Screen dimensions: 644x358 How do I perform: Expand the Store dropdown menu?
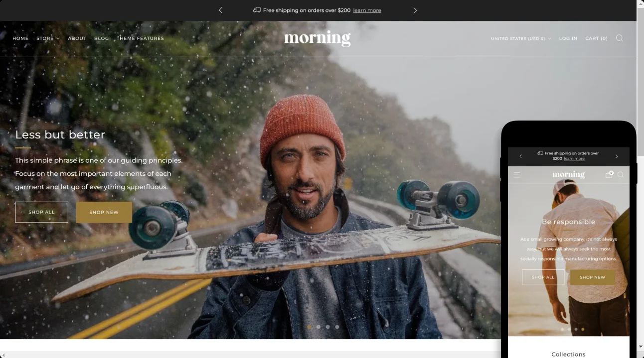48,38
